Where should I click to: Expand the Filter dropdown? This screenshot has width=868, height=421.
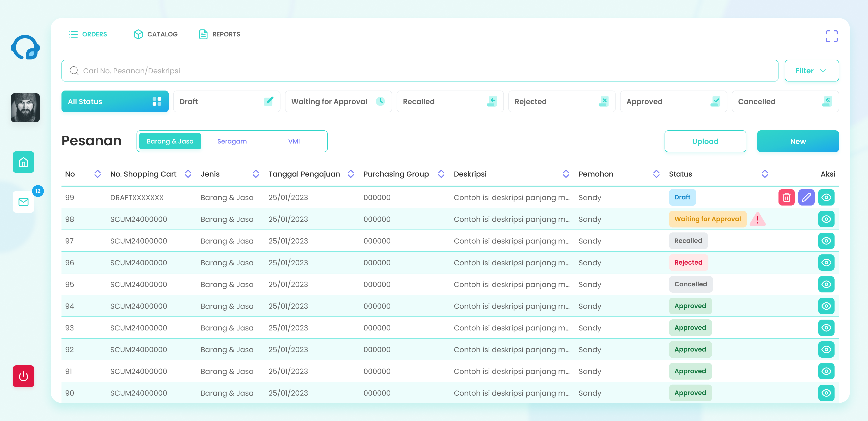tap(811, 71)
